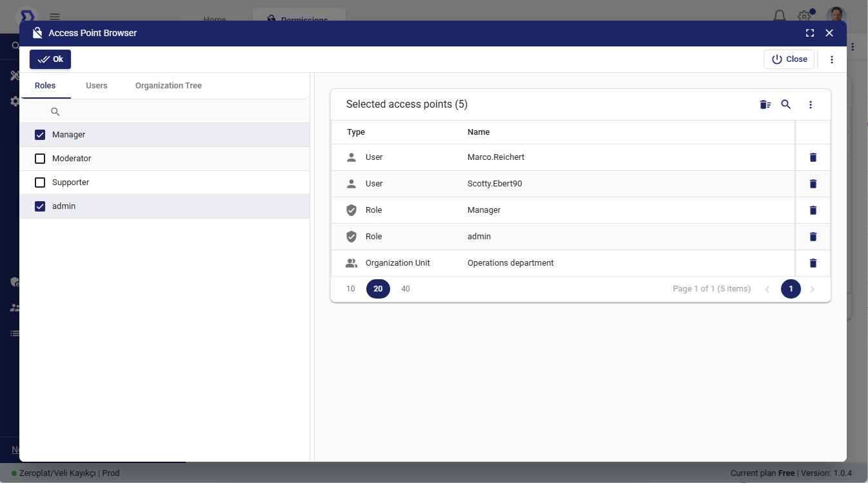This screenshot has width=868, height=483.
Task: Uncheck the admin role checkbox
Action: click(x=40, y=206)
